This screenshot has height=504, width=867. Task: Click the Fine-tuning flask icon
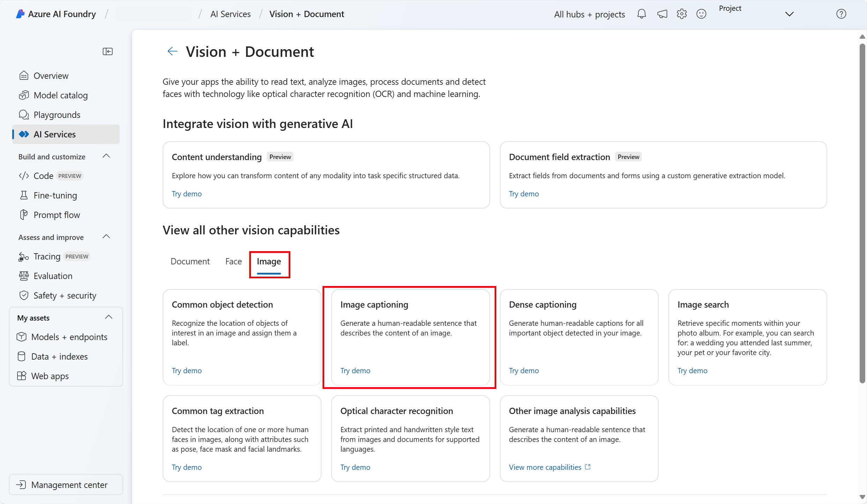[24, 195]
